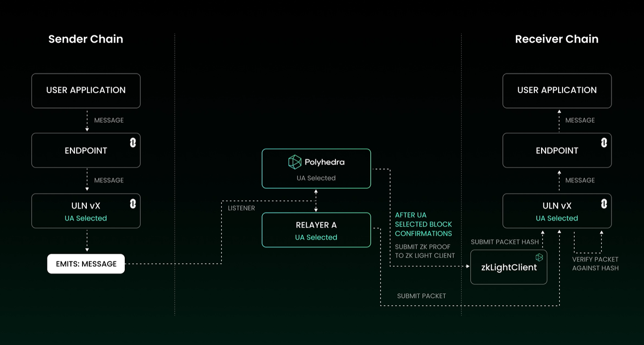Click MESSAGE label below Sender USER APPLICATION
The height and width of the screenshot is (345, 644).
(x=109, y=120)
